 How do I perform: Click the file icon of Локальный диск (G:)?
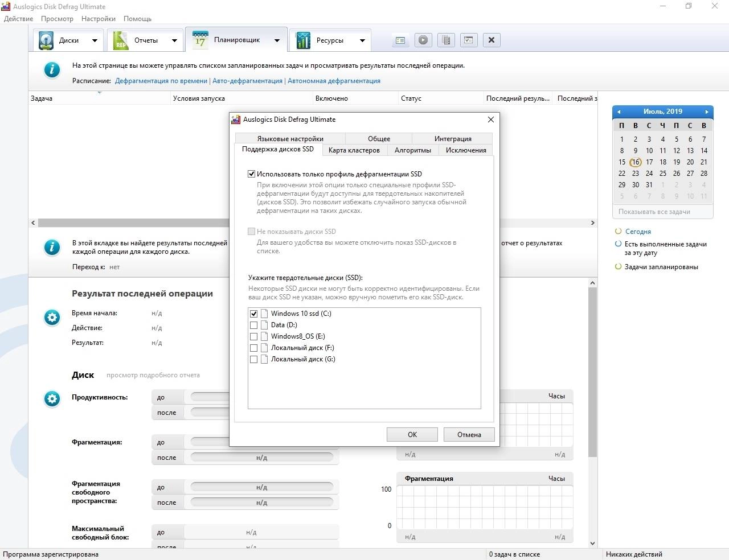click(x=264, y=359)
